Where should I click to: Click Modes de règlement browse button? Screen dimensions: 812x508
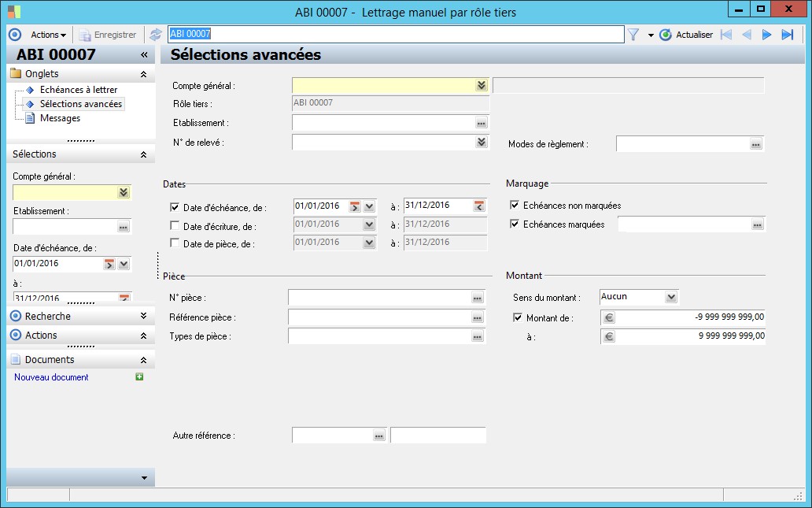click(x=756, y=144)
